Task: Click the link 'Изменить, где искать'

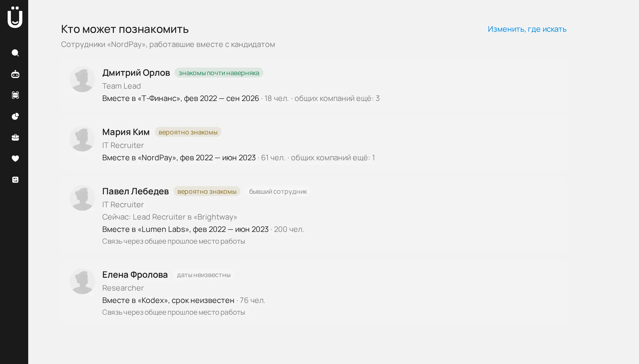Action: click(527, 29)
